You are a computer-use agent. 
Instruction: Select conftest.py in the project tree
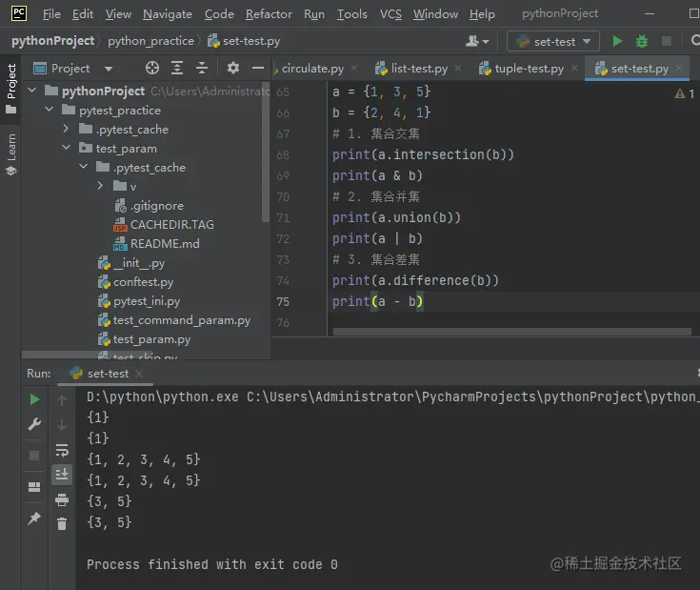135,282
